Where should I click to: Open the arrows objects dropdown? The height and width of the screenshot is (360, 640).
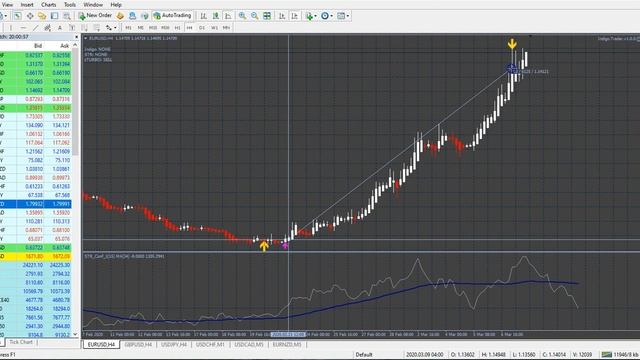[x=111, y=28]
